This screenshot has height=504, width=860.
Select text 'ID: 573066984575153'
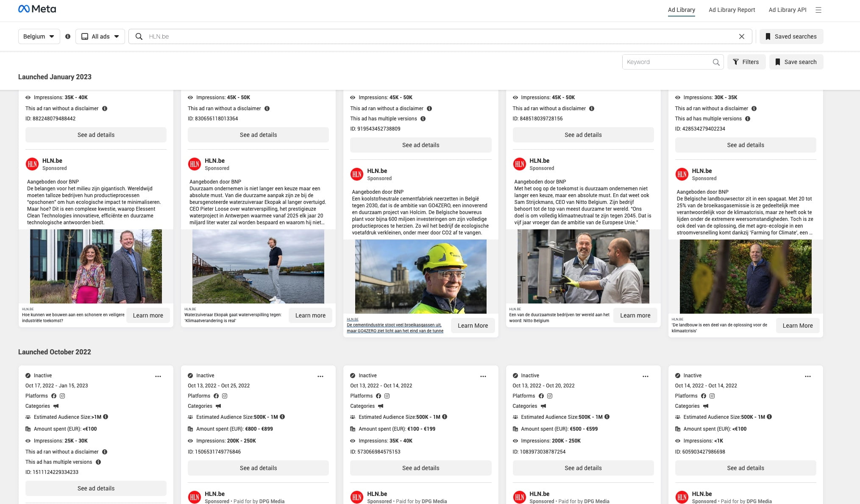[375, 452]
